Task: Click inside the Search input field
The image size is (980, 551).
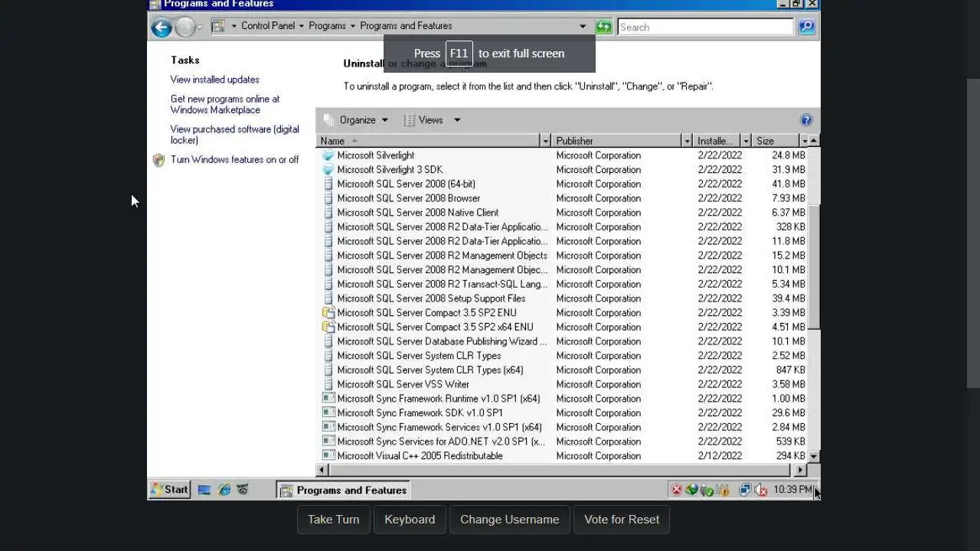Action: click(x=705, y=27)
